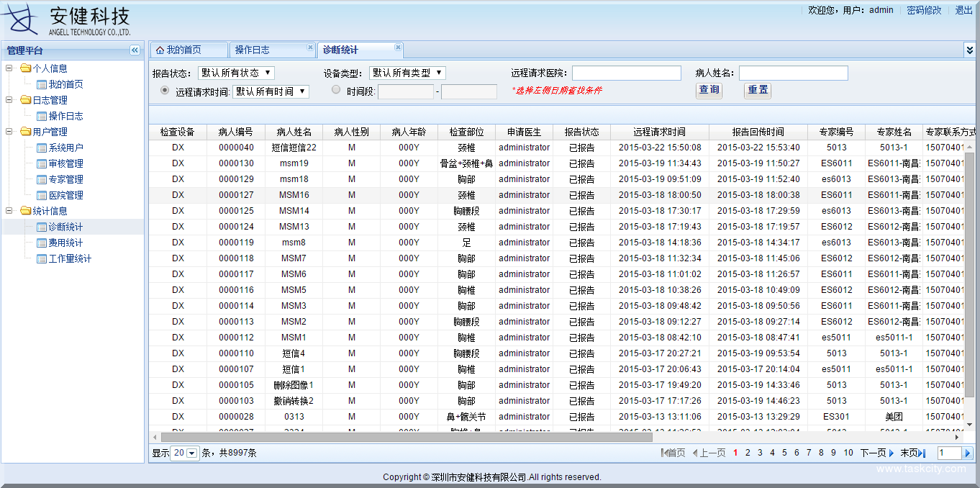980x488 pixels.
Task: Click the 退出 logout link
Action: click(963, 10)
